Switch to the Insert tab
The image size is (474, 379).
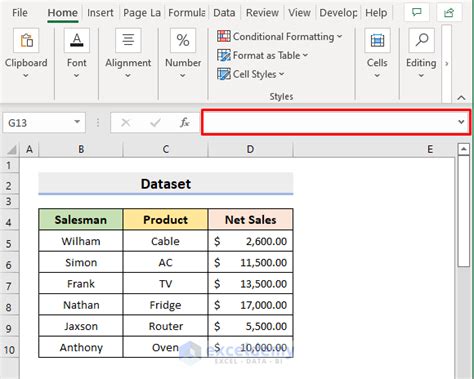coord(100,13)
